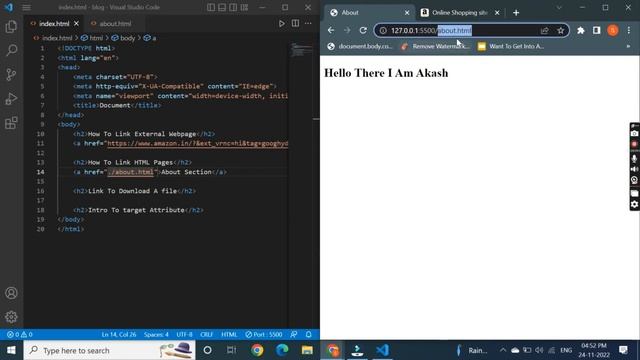Screen dimensions: 640x360
Task: Go back in the browser
Action: [x=331, y=31]
